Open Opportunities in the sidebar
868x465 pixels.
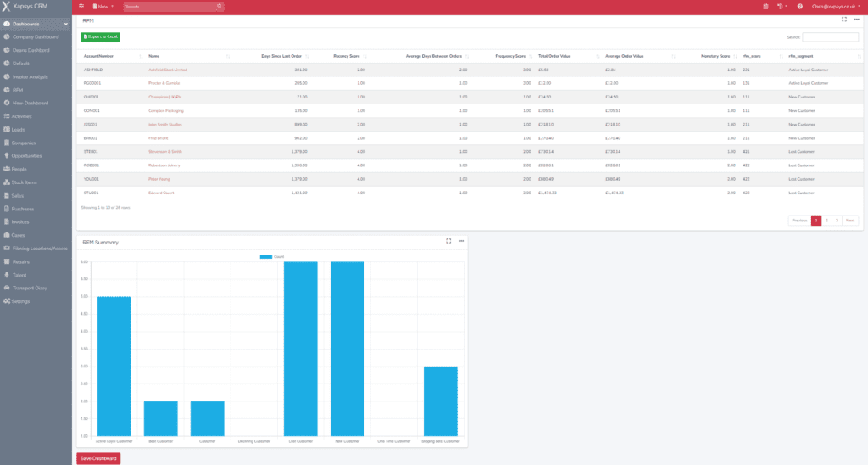pyautogui.click(x=26, y=156)
